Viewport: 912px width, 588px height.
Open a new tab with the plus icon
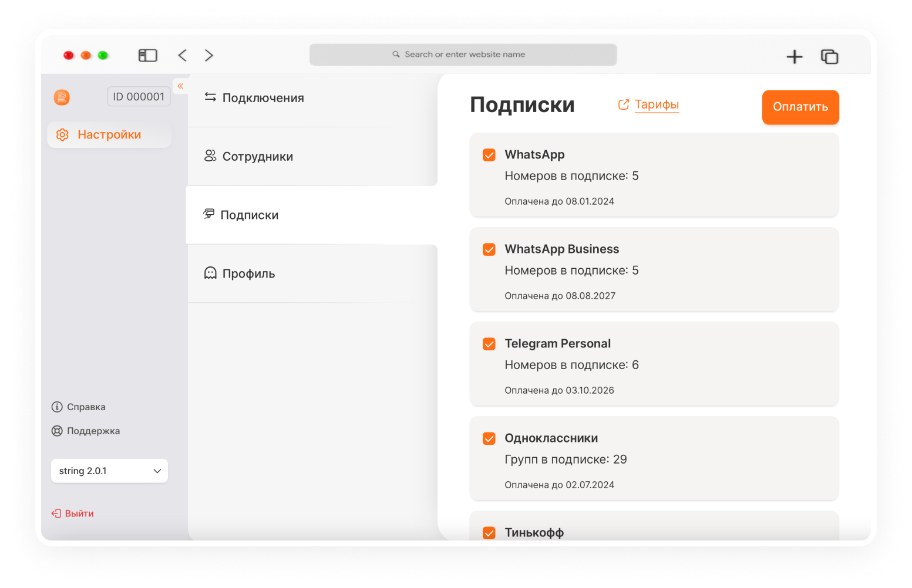click(795, 56)
